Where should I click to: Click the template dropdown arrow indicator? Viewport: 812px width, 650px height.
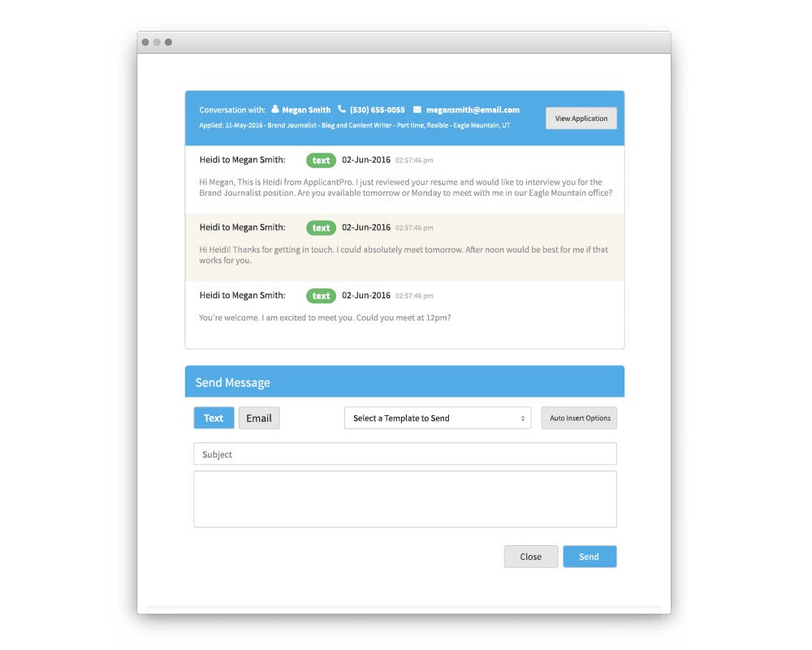[x=523, y=418]
